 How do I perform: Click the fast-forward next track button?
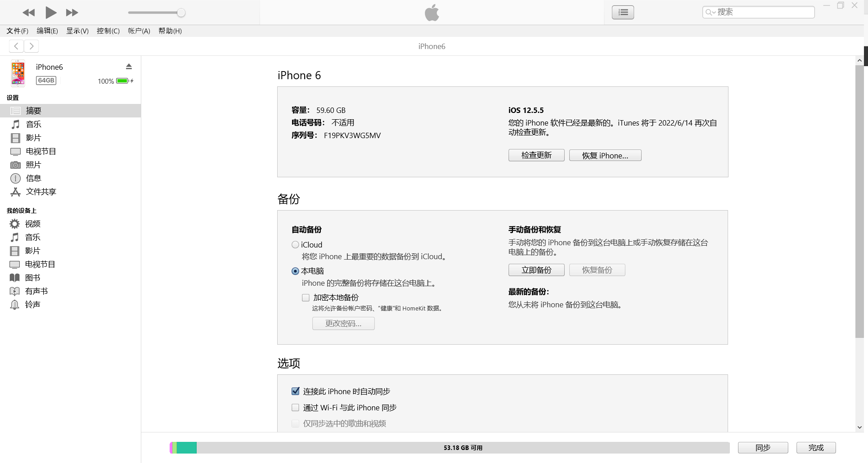(72, 13)
